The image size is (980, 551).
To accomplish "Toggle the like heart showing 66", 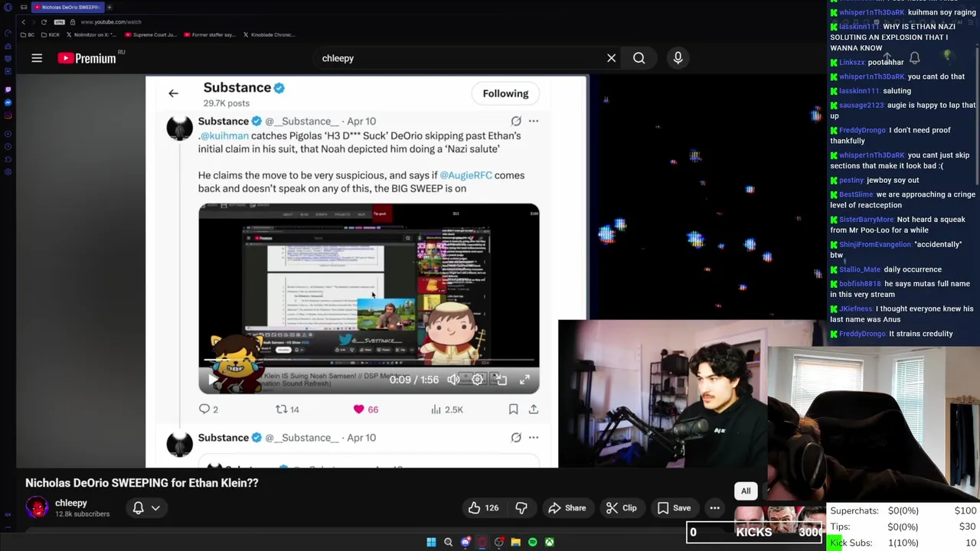I will [365, 409].
